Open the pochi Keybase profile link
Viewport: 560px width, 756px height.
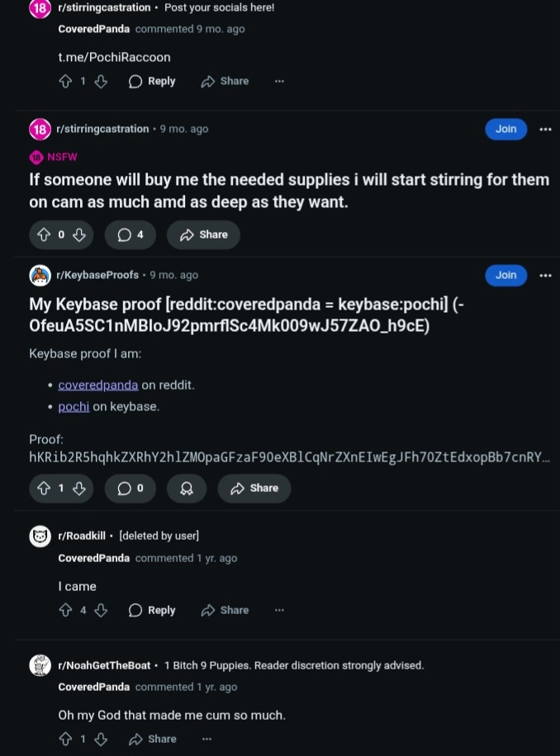[x=74, y=406]
